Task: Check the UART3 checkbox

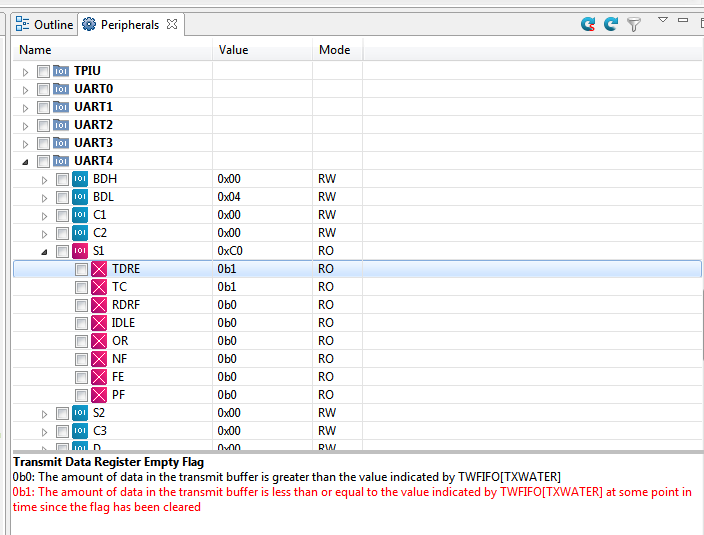Action: (x=43, y=143)
